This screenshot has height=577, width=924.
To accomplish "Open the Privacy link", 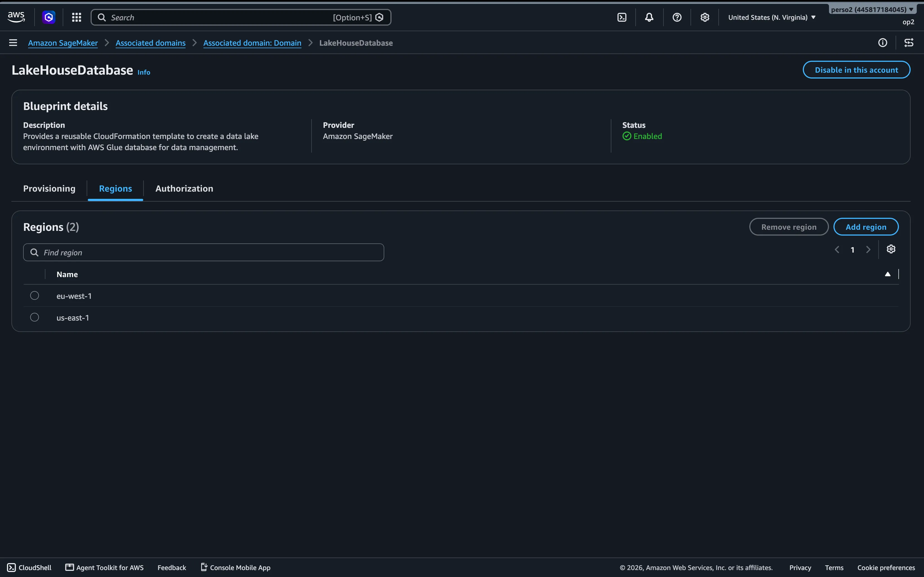I will click(x=800, y=568).
